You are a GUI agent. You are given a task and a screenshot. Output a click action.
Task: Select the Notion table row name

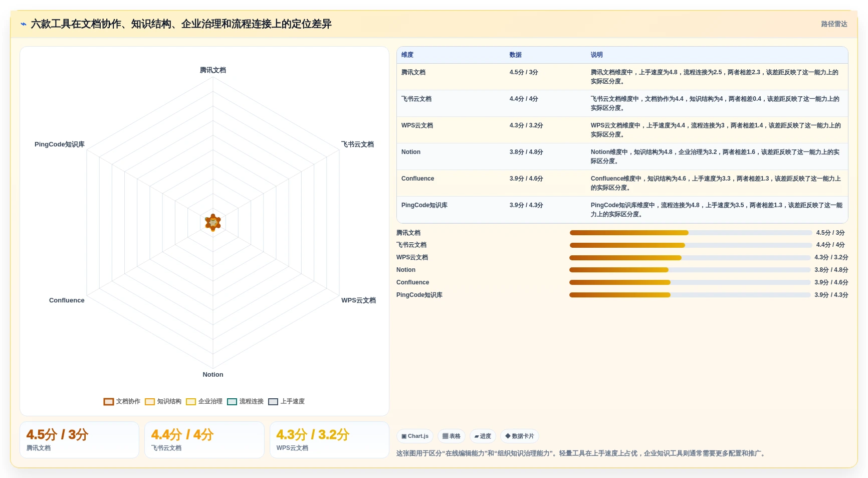[411, 152]
